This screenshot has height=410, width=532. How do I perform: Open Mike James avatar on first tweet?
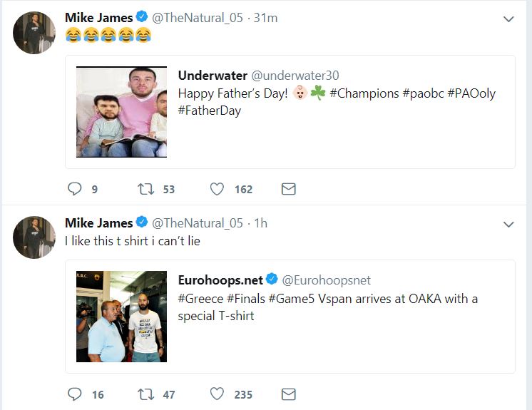(34, 33)
